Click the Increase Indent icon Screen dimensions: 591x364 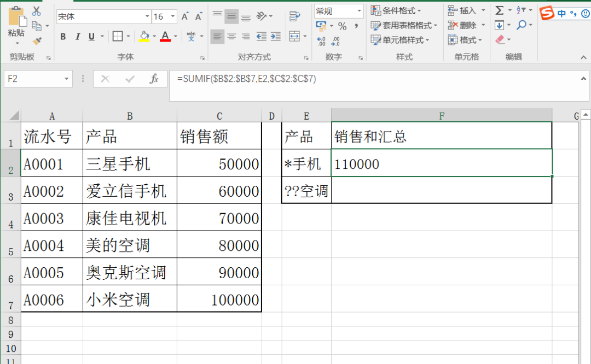click(276, 37)
